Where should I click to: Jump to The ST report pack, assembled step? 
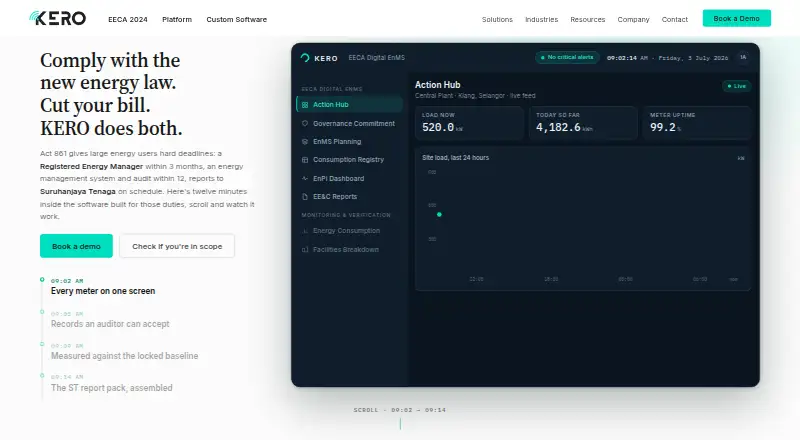coord(111,383)
